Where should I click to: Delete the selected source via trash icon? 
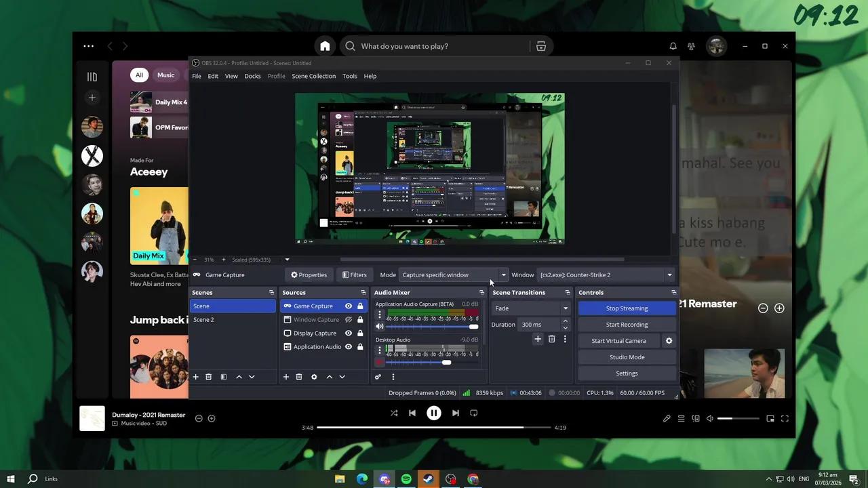[x=298, y=376]
